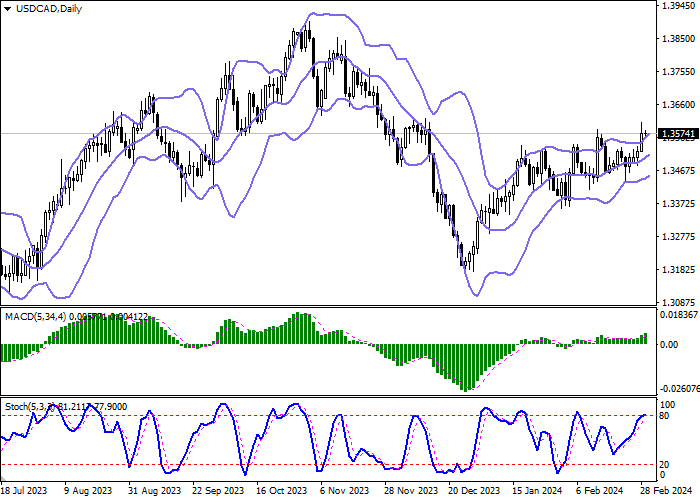Click price axis level 1.30875
Image resolution: width=700 pixels, height=500 pixels.
point(679,303)
